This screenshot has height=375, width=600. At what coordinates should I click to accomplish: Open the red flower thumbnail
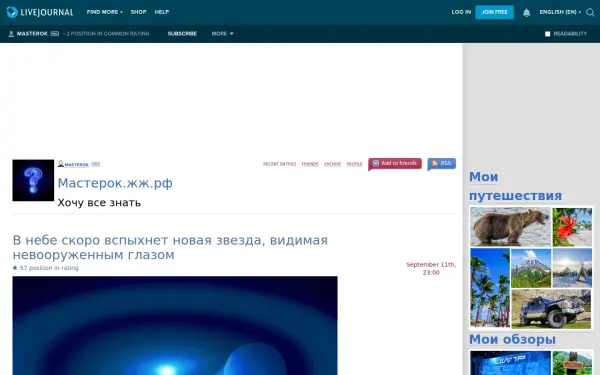tap(572, 227)
